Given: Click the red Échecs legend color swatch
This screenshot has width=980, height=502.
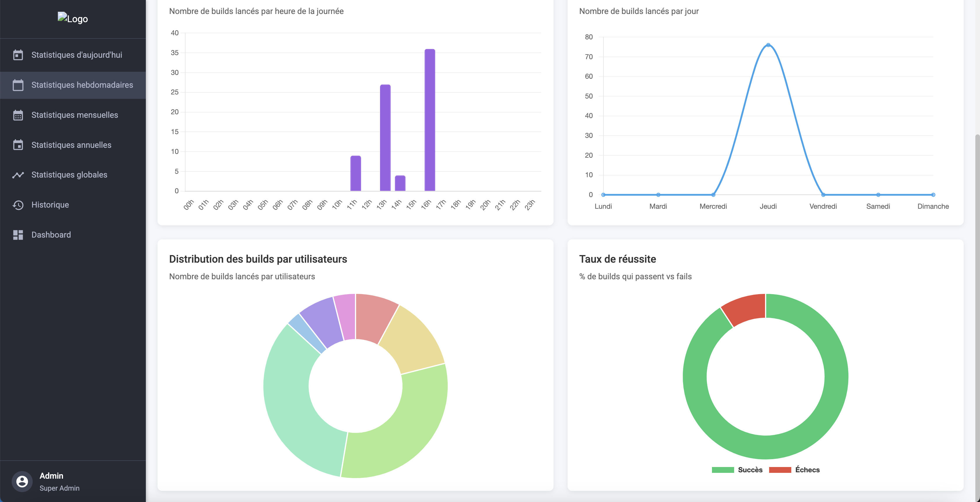Looking at the screenshot, I should (x=780, y=470).
